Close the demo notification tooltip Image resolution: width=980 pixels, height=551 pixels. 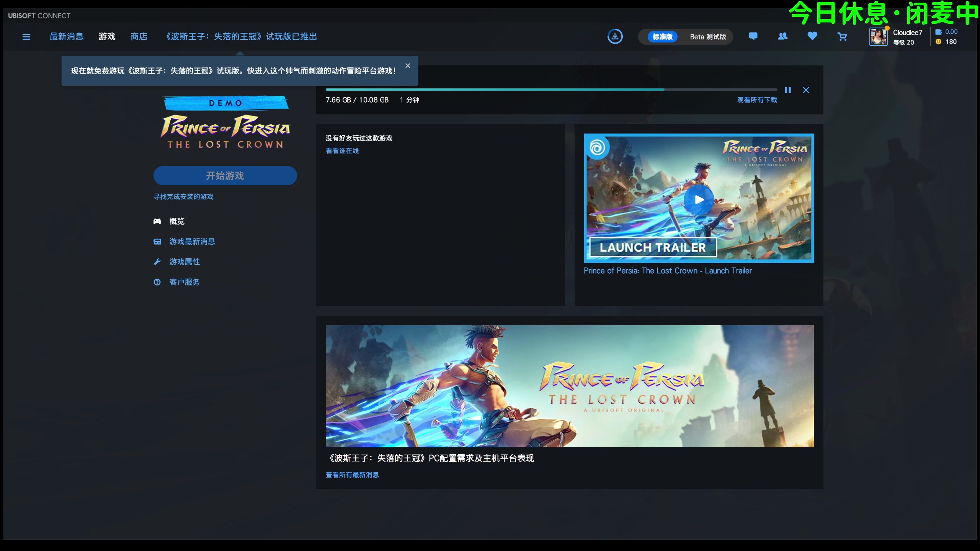(x=408, y=65)
